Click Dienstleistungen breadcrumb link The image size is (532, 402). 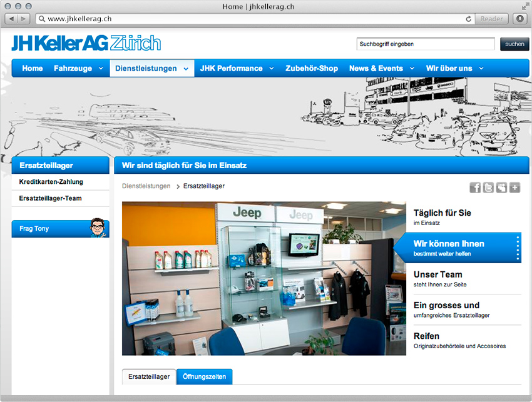(x=146, y=186)
